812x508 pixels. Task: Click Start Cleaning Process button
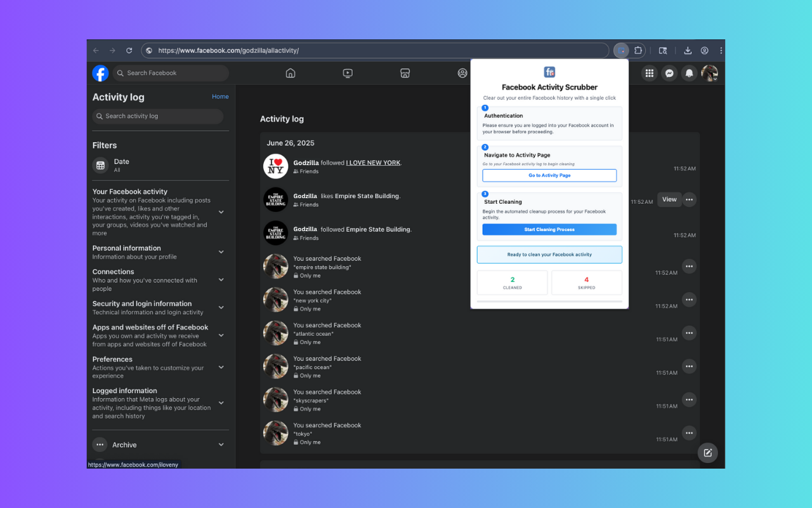[549, 229]
